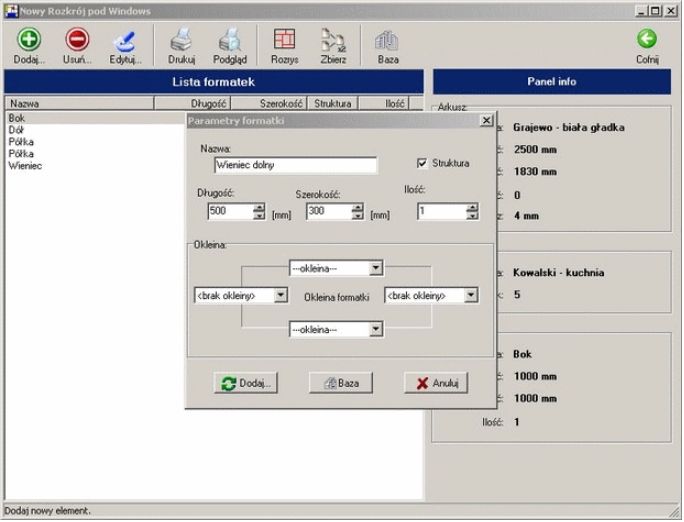Open the Baza toolbar icon
Screen dimensions: 684x522
tap(387, 40)
